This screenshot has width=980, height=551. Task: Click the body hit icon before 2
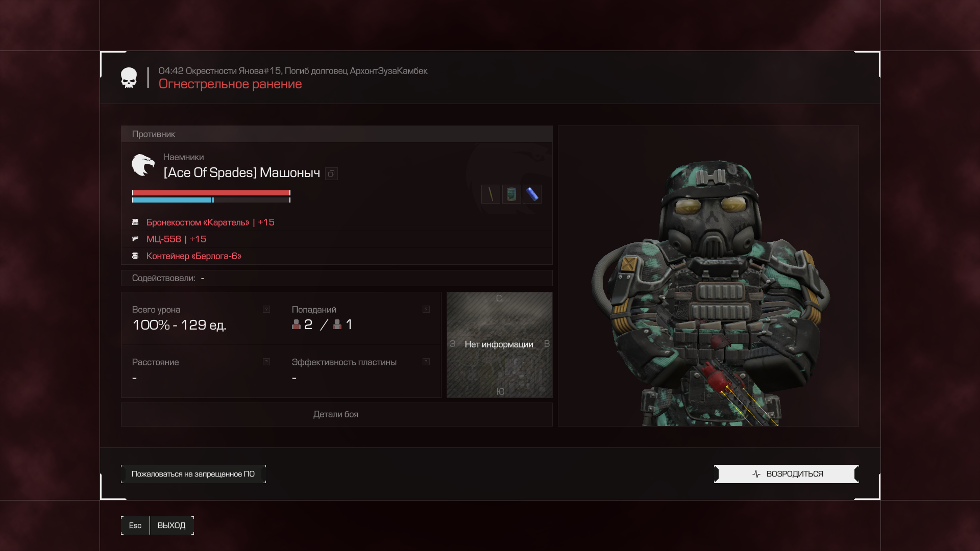(296, 324)
